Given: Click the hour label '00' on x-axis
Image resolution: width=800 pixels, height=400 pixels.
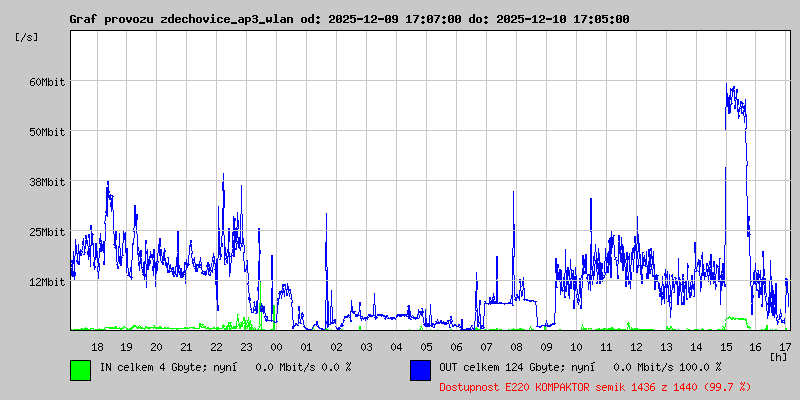Looking at the screenshot, I should tap(277, 347).
